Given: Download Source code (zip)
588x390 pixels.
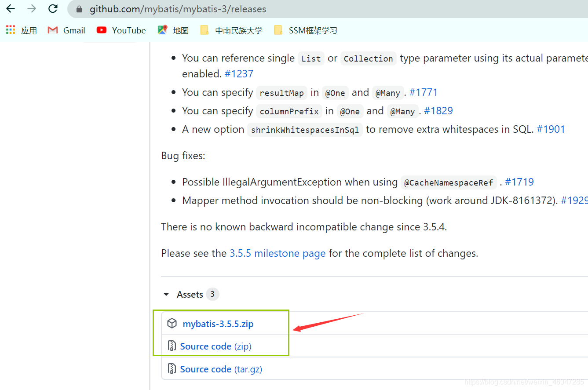Looking at the screenshot, I should [x=215, y=346].
